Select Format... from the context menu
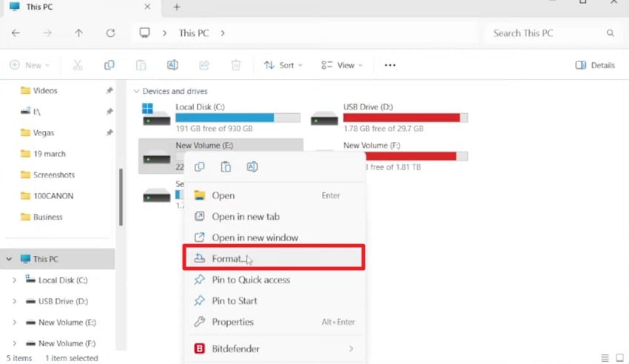 [x=274, y=257]
